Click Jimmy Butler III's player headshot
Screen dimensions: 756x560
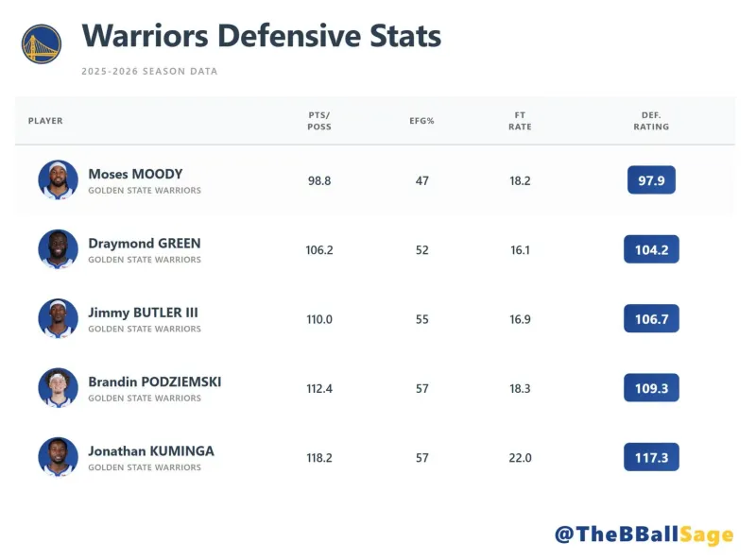pos(58,318)
